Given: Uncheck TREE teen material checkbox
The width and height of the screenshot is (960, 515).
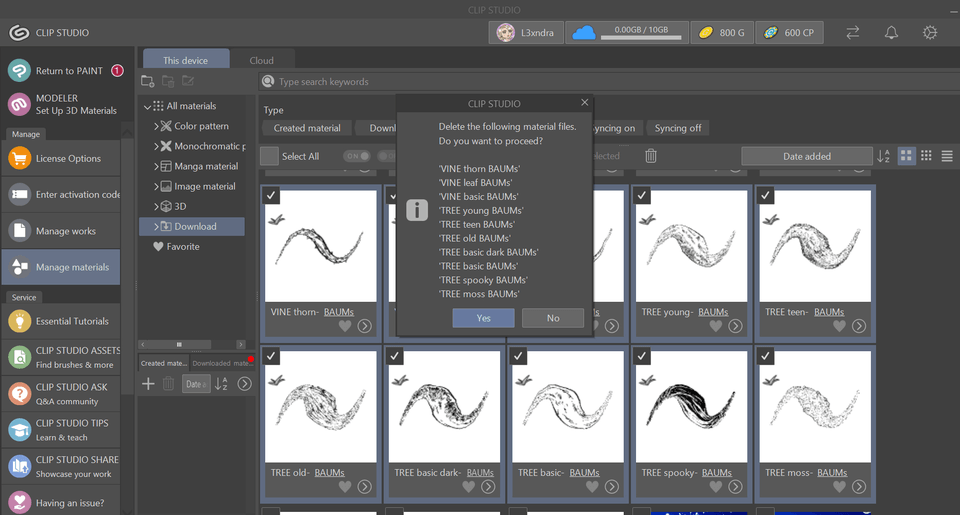Looking at the screenshot, I should [x=765, y=195].
